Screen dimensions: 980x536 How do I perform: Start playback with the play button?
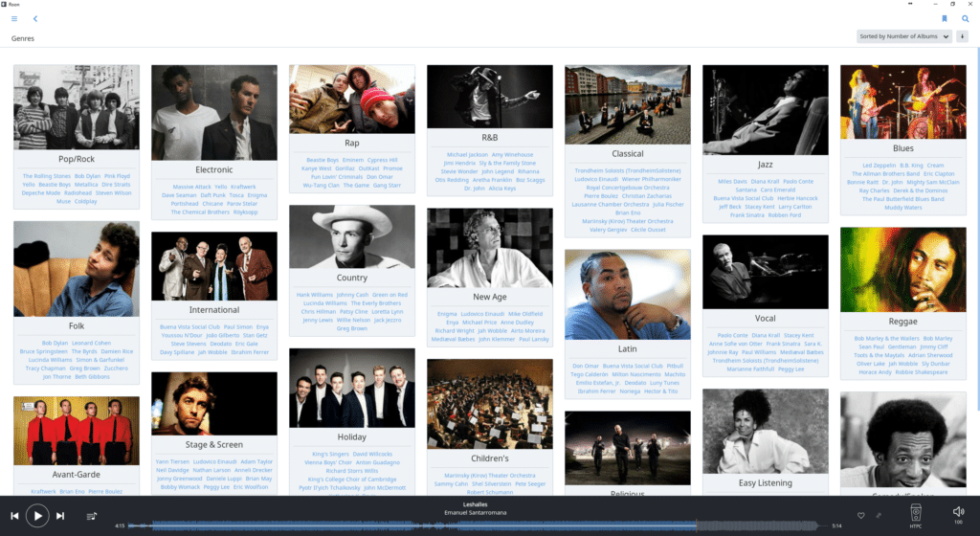tap(37, 515)
